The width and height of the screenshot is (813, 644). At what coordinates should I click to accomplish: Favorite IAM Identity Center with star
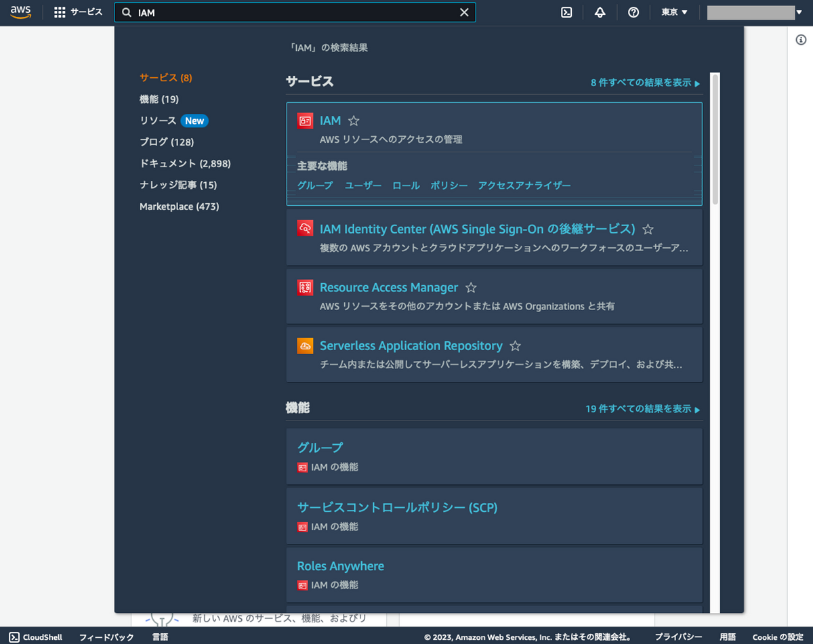(648, 230)
